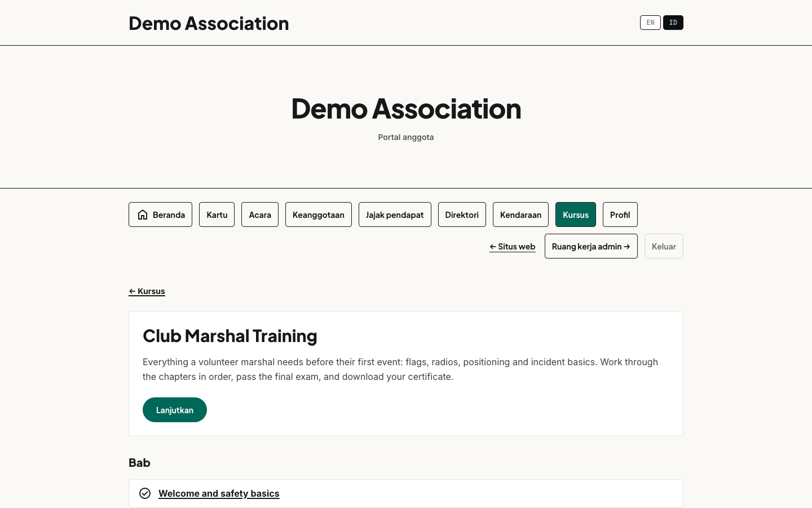This screenshot has height=508, width=812.
Task: Click the completed checkmark circle icon
Action: click(145, 493)
